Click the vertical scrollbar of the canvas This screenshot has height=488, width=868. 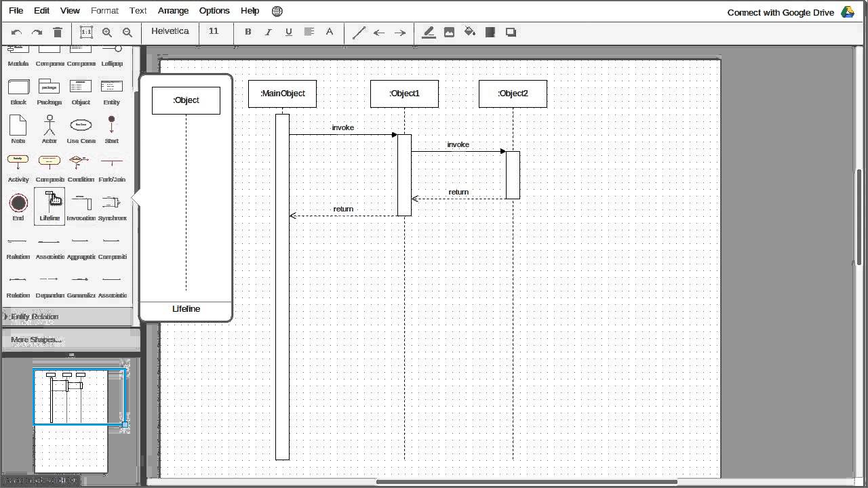[860, 217]
